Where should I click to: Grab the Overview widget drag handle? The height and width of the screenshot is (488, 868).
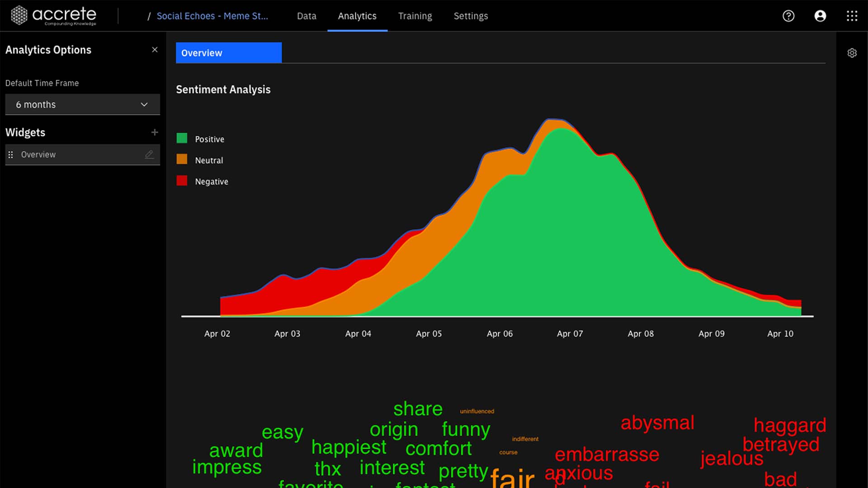pyautogui.click(x=11, y=155)
